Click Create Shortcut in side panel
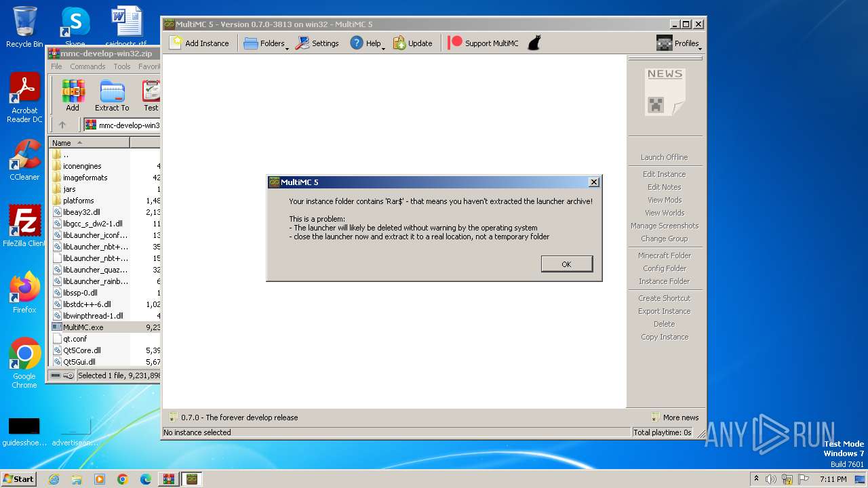This screenshot has height=488, width=868. [665, 298]
